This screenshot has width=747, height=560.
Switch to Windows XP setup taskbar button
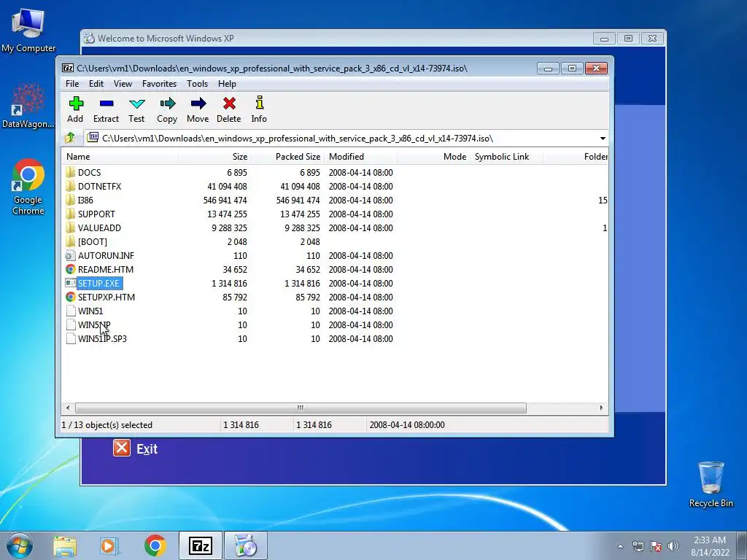(x=246, y=545)
